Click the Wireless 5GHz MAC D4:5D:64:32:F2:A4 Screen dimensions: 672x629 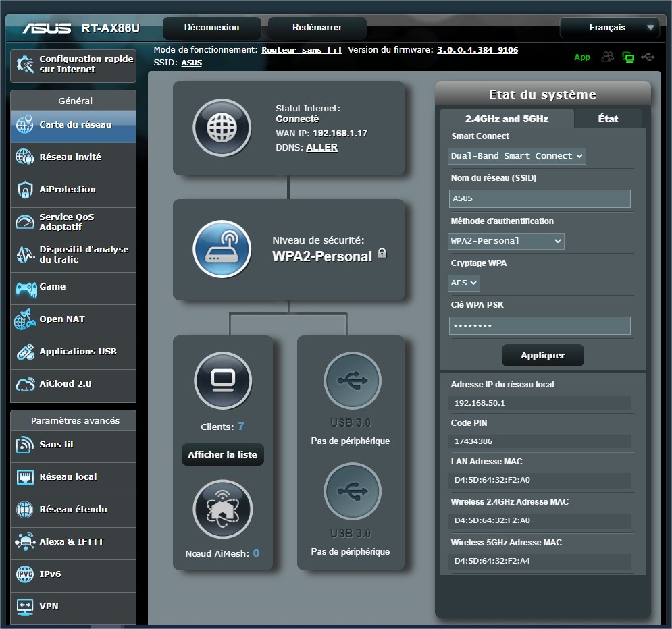pyautogui.click(x=492, y=561)
